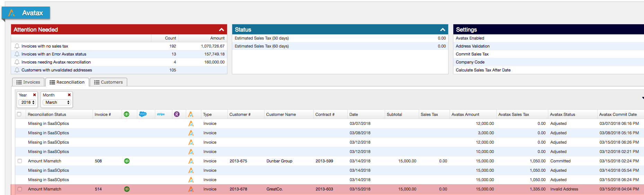The width and height of the screenshot is (644, 195).
Task: Click the Avatax Enabled setting row
Action: tap(548, 38)
